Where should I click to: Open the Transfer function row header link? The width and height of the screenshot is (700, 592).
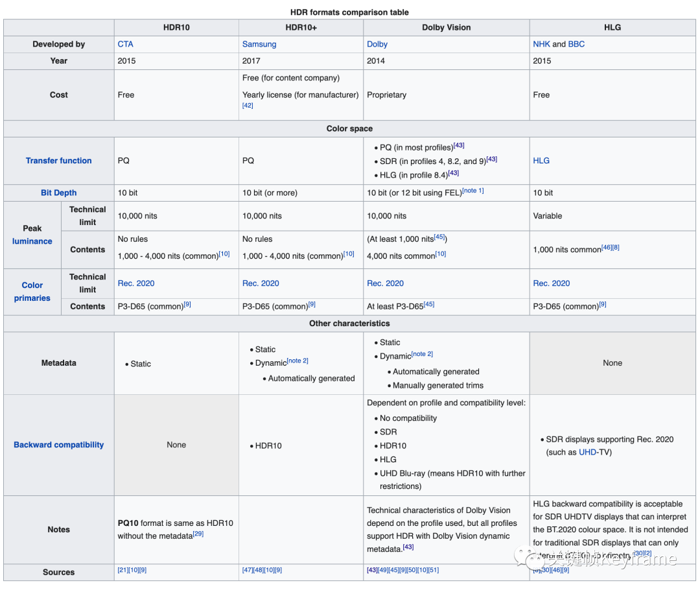point(58,161)
